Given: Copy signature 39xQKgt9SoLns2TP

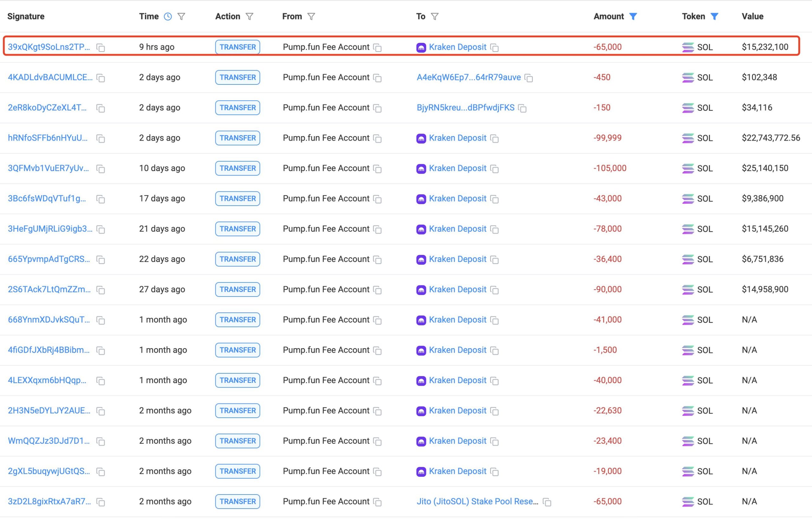Looking at the screenshot, I should click(x=101, y=48).
